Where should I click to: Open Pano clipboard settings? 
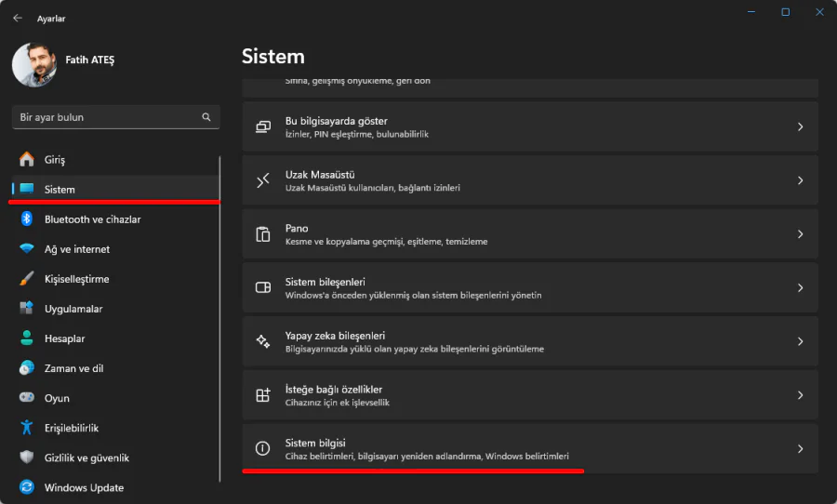[x=530, y=233]
